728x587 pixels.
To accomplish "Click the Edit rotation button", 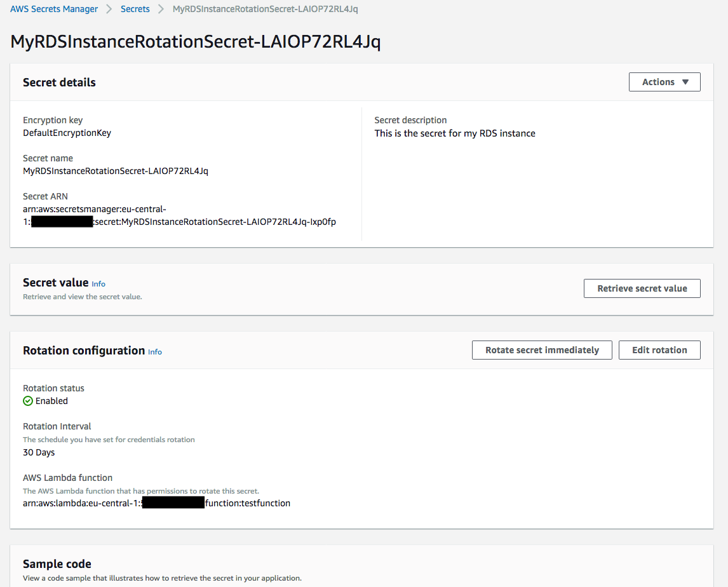I will click(659, 349).
